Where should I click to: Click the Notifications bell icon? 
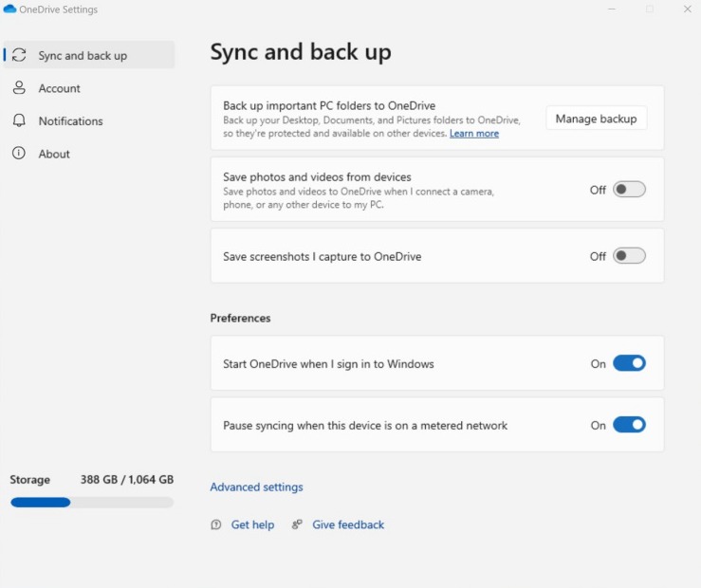pos(19,120)
